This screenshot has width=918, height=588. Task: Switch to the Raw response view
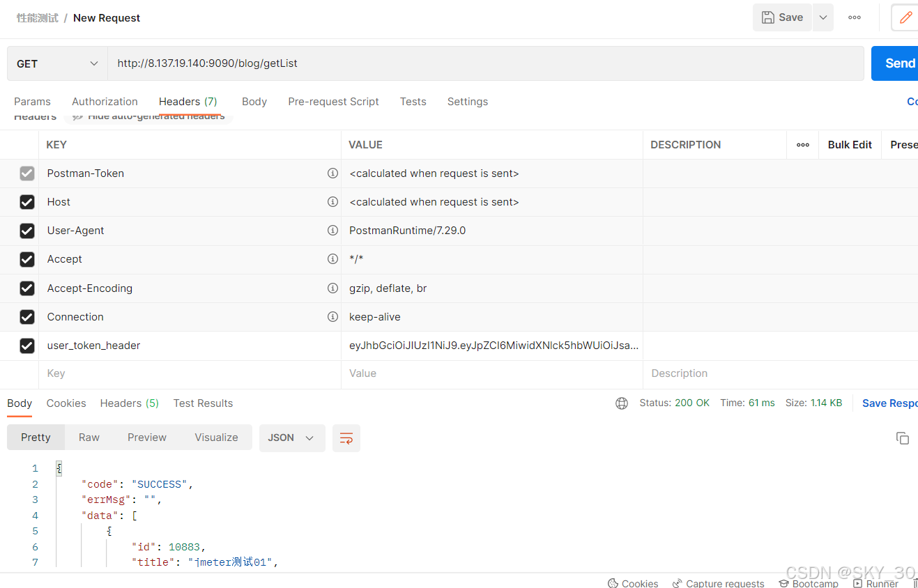click(89, 438)
